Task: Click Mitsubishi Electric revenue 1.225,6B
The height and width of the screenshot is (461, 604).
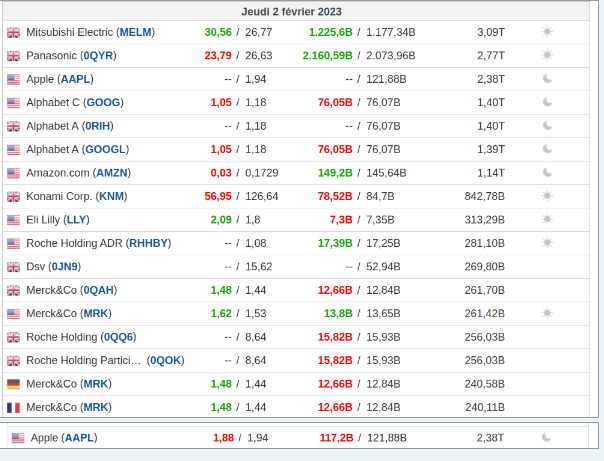Action: [x=331, y=32]
